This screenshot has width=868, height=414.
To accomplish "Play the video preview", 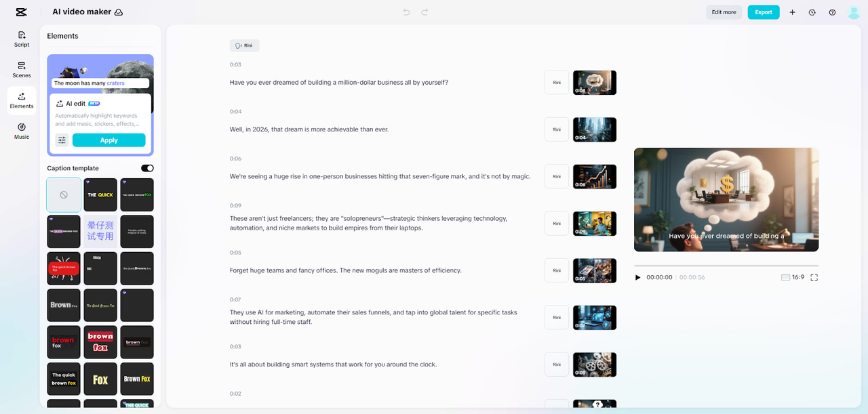I will (637, 277).
